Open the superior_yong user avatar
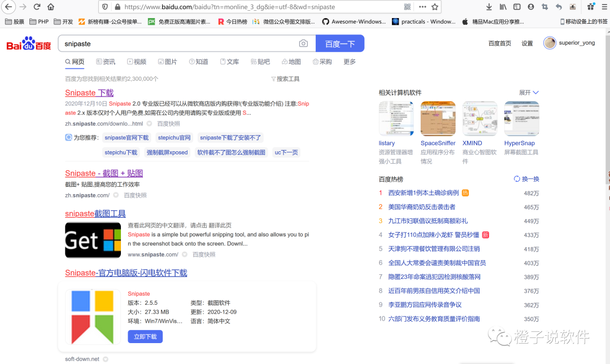The image size is (610, 364). tap(550, 43)
